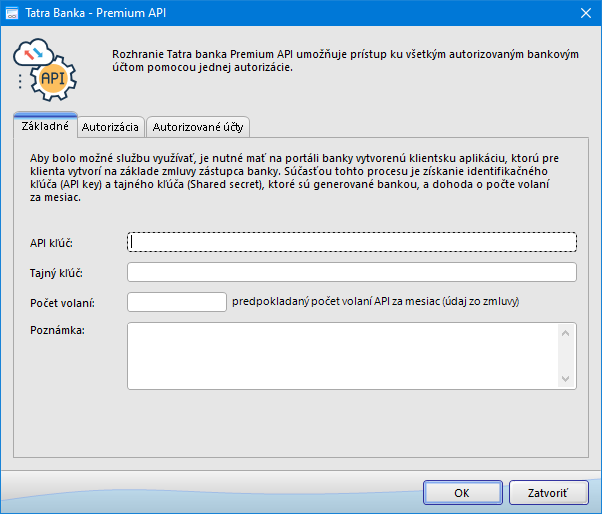Focus the API kľúč input field

[352, 242]
